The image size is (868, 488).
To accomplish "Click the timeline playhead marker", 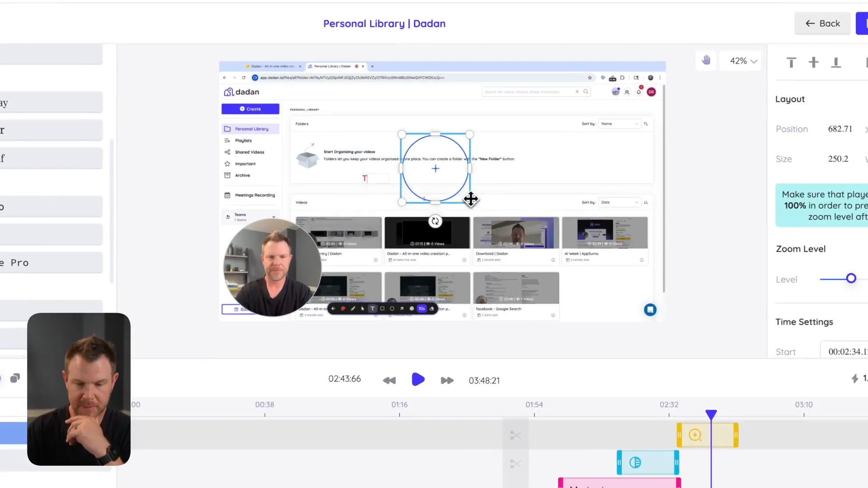I will tap(711, 414).
